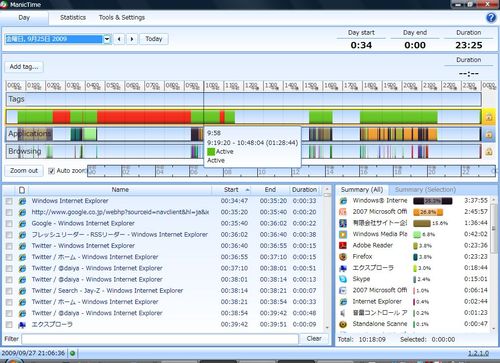Click the lock icon on the Applications timeline
500x363 pixels.
click(489, 134)
